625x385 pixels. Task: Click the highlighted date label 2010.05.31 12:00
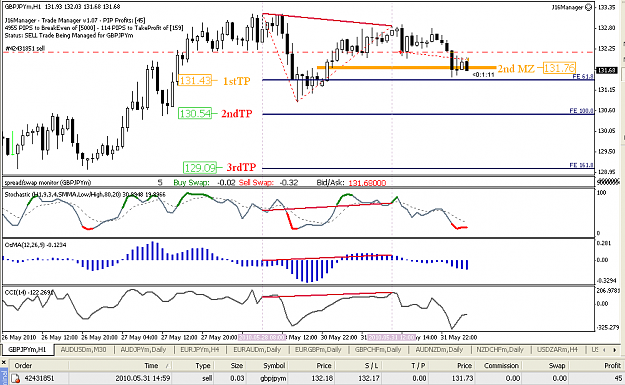391,338
